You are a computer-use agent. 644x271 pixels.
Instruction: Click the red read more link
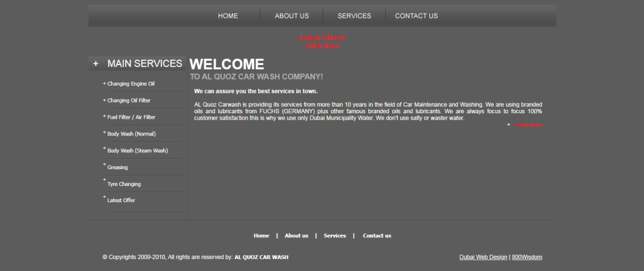529,125
